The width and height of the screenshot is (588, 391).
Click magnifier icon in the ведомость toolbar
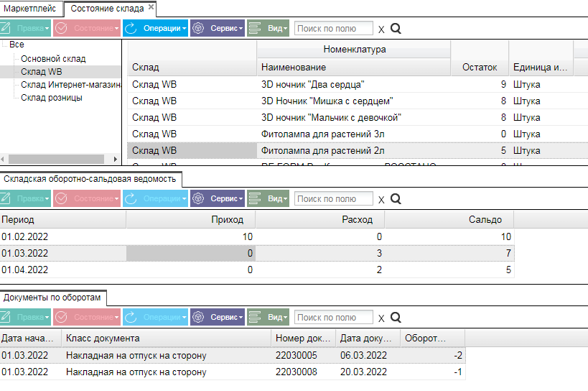tap(396, 199)
